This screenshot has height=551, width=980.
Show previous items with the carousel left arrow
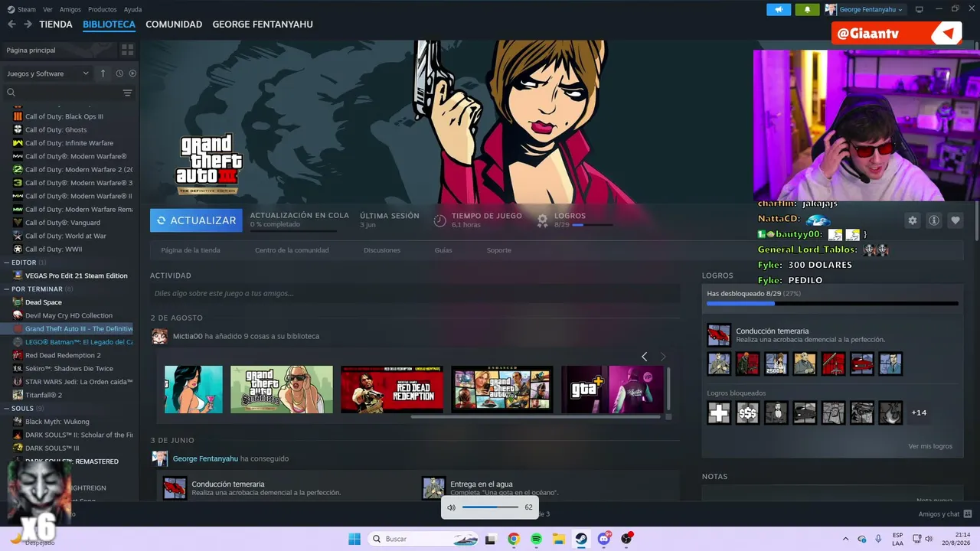click(x=645, y=357)
